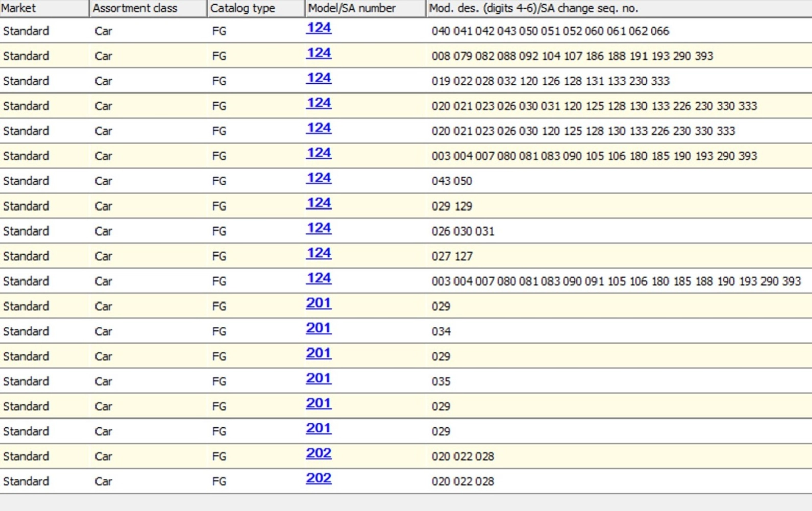Click 'Standard' in the 043 050 row

(x=26, y=181)
